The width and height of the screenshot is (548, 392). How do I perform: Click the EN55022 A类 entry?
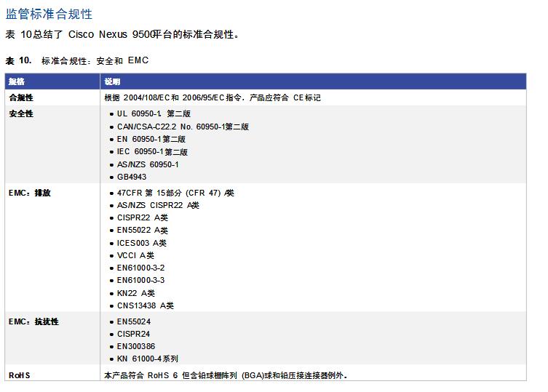click(143, 231)
